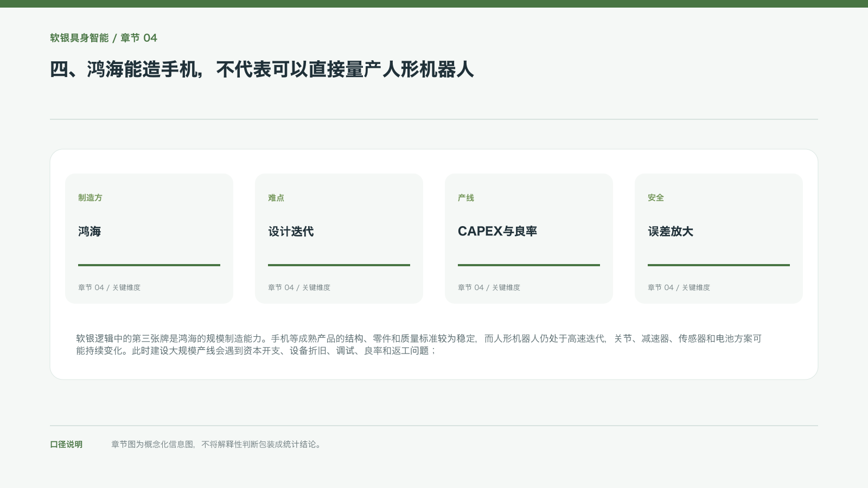This screenshot has width=868, height=488.
Task: Click the footer text under the 鸿海 card
Action: pos(109,287)
